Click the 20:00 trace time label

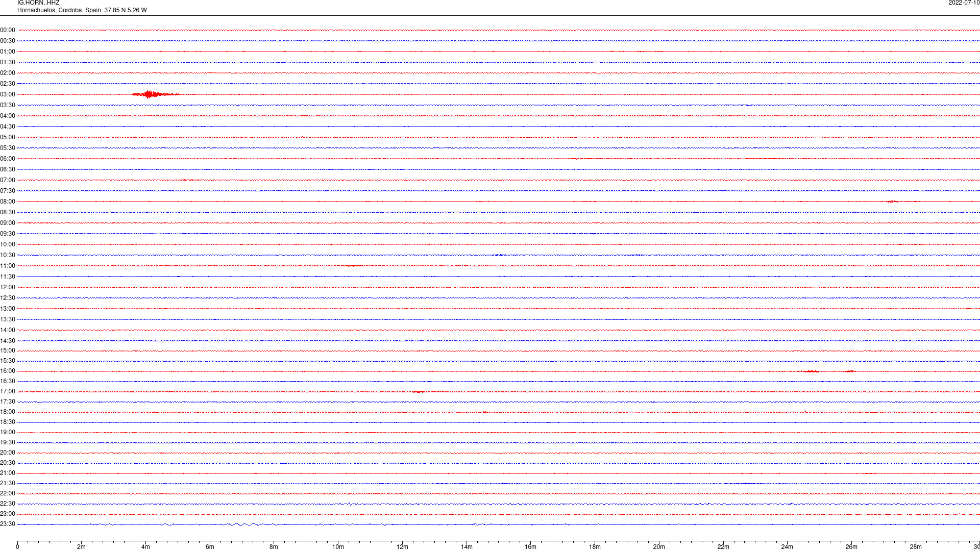tap(8, 453)
